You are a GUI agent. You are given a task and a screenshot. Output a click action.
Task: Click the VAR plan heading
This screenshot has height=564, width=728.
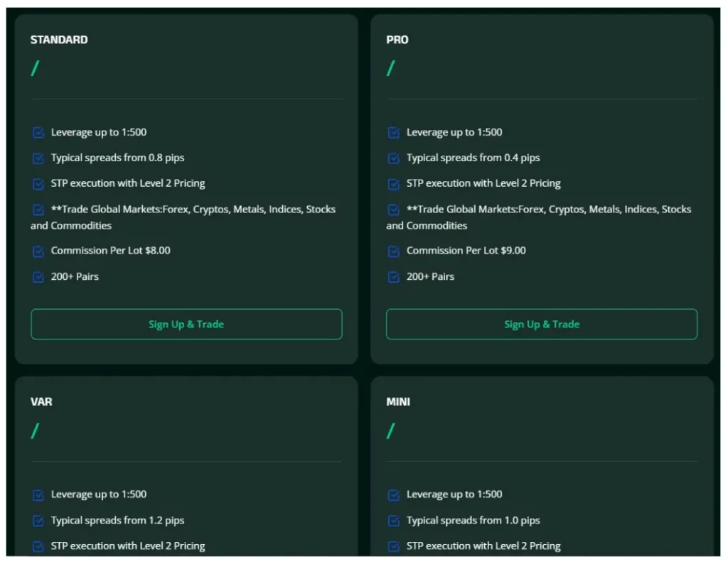tap(41, 402)
